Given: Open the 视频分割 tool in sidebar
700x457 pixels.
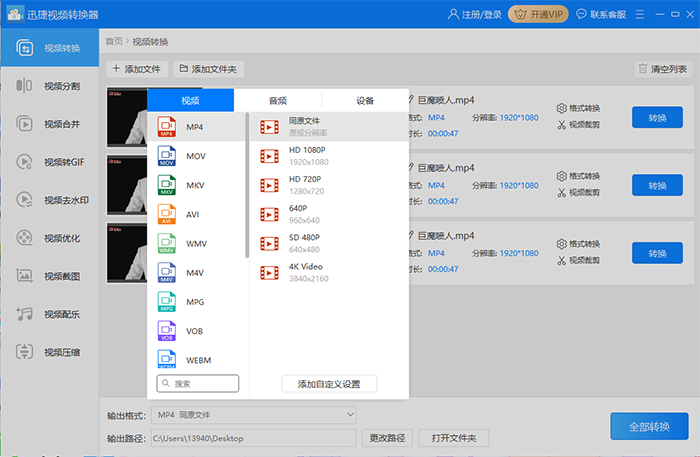Looking at the screenshot, I should pyautogui.click(x=50, y=86).
